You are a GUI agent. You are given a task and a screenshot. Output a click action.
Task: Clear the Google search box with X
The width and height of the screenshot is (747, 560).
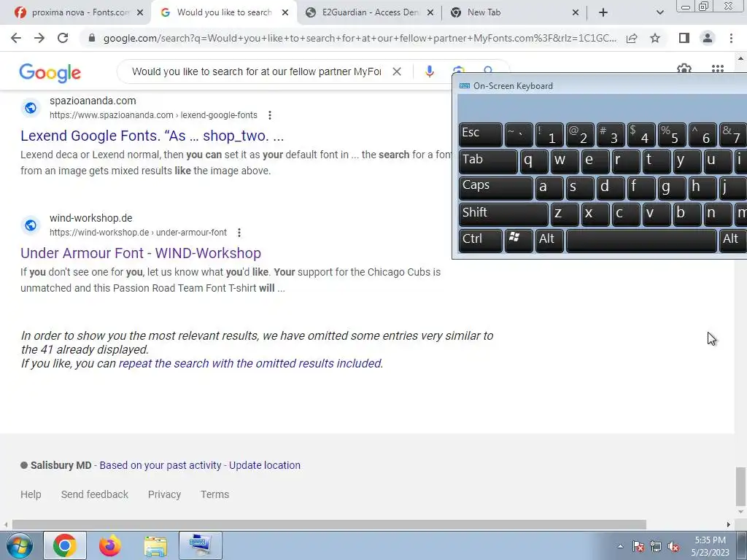click(396, 71)
